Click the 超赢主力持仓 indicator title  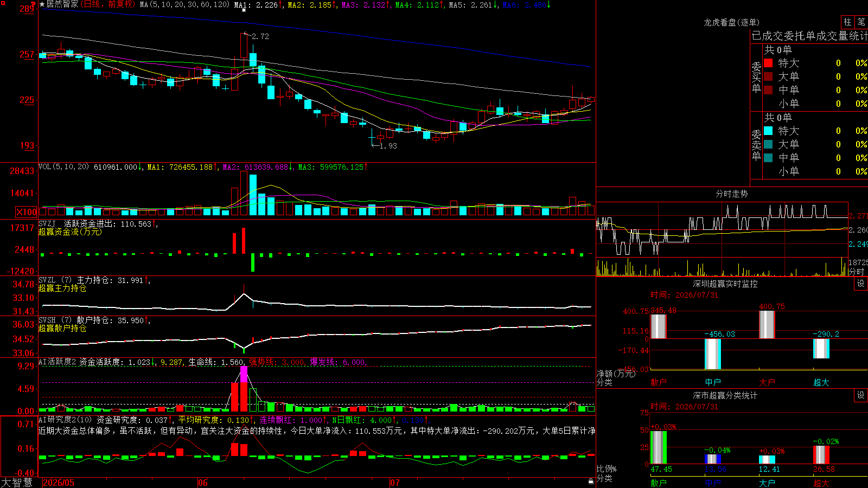62,288
